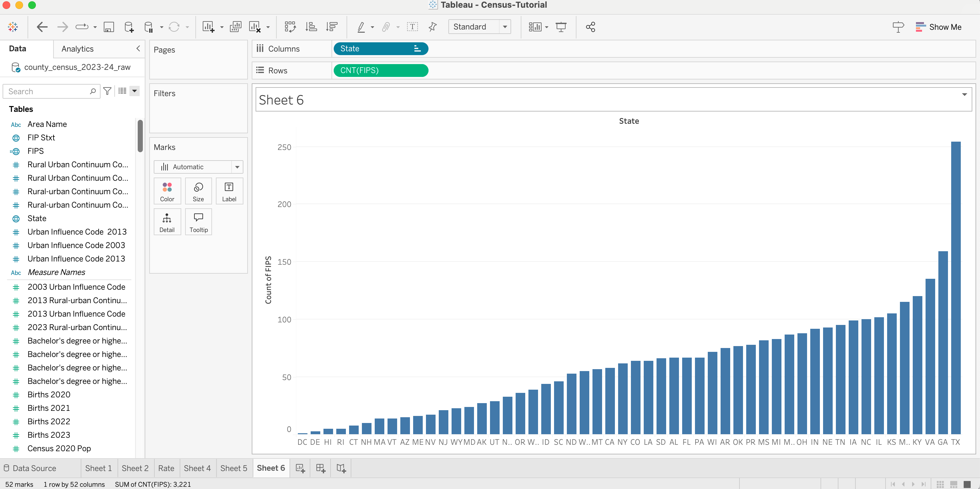Open the Rate sheet tab
Viewport: 980px width, 489px height.
pyautogui.click(x=166, y=468)
